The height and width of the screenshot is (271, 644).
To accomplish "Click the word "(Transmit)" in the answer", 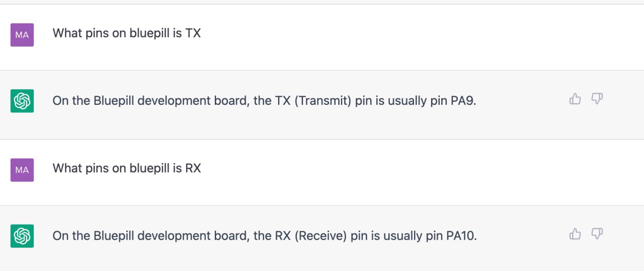I will 323,101.
